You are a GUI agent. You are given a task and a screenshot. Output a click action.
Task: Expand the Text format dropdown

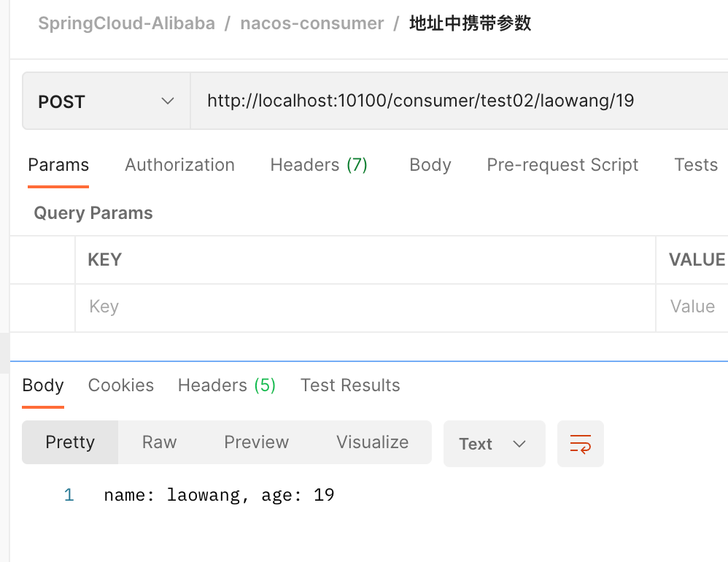pos(494,444)
